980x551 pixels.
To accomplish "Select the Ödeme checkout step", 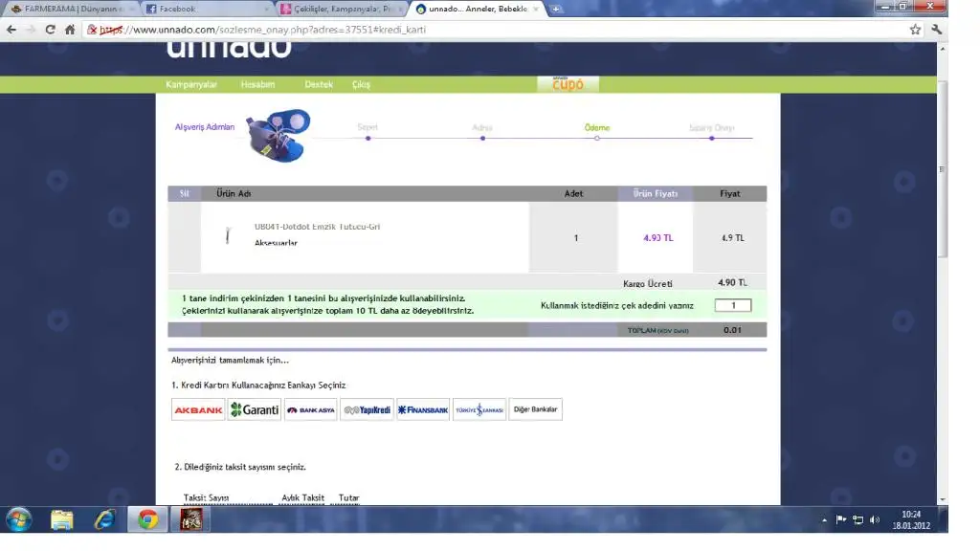I will click(x=597, y=127).
